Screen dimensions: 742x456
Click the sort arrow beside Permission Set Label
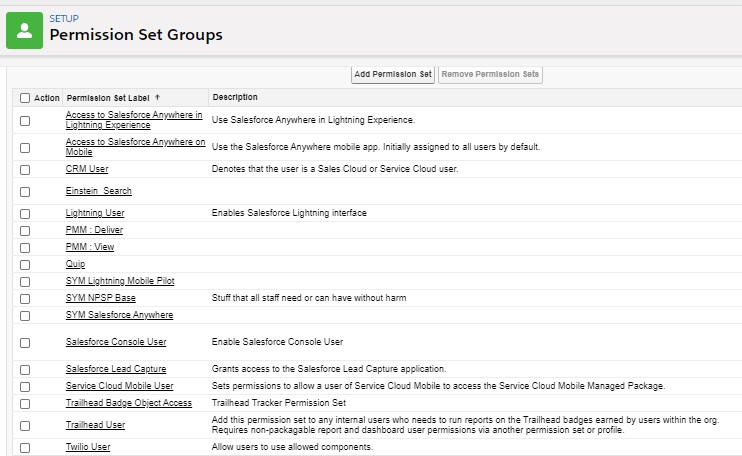158,97
